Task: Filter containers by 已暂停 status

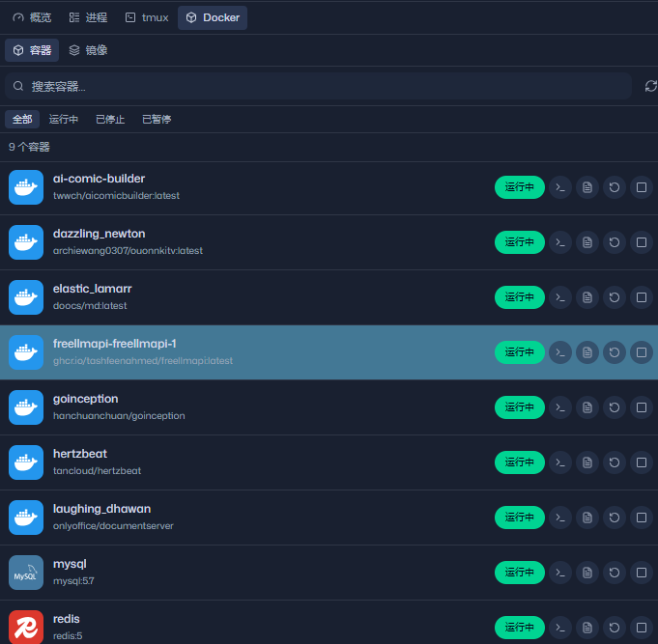Action: click(157, 119)
